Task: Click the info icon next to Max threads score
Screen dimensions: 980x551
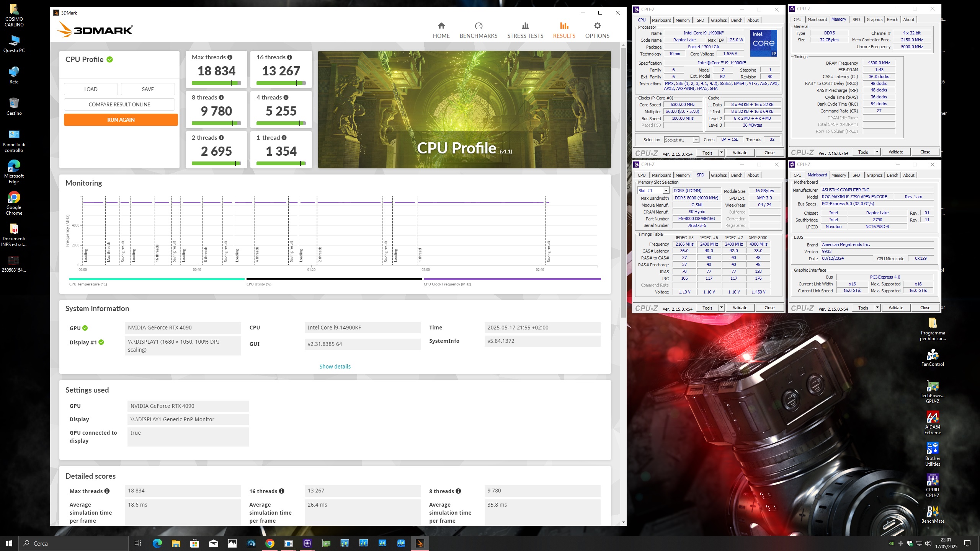Action: click(x=230, y=57)
